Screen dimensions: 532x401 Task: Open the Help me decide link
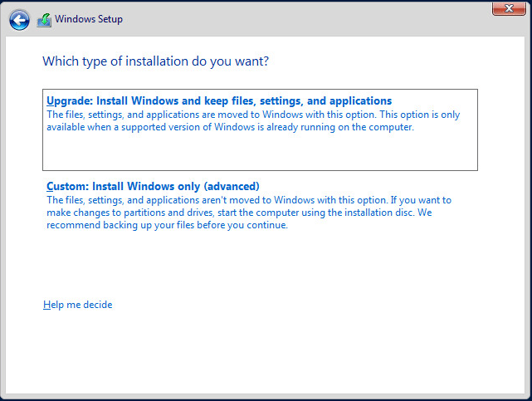77,305
